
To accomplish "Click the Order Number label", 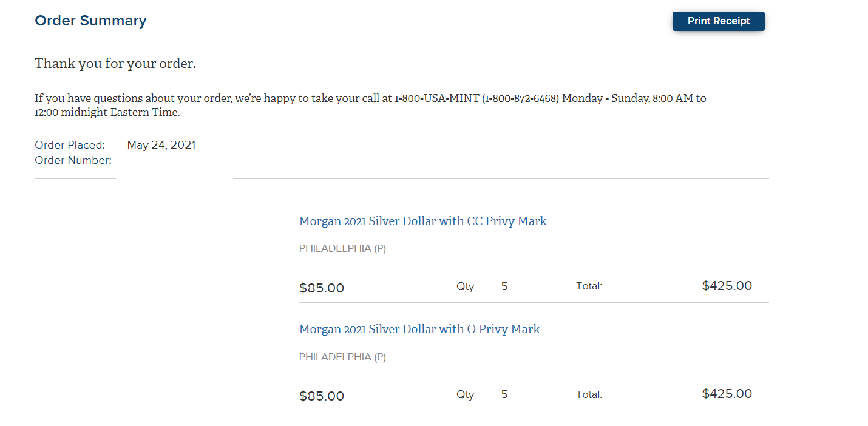I will pos(73,161).
